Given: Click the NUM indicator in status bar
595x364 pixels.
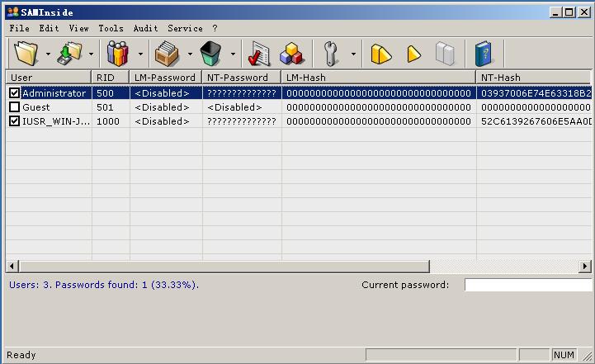Looking at the screenshot, I should 564,355.
